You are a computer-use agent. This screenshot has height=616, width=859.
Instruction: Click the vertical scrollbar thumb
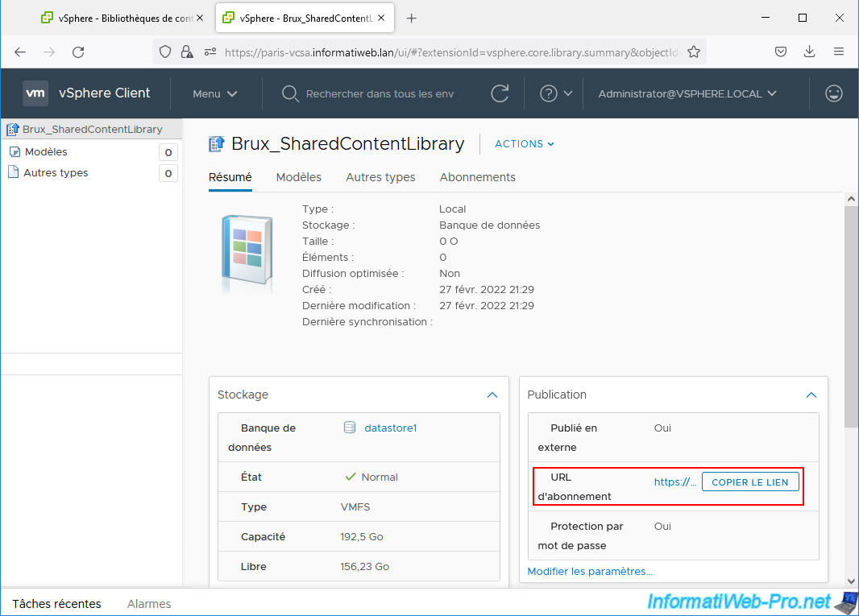(x=851, y=317)
